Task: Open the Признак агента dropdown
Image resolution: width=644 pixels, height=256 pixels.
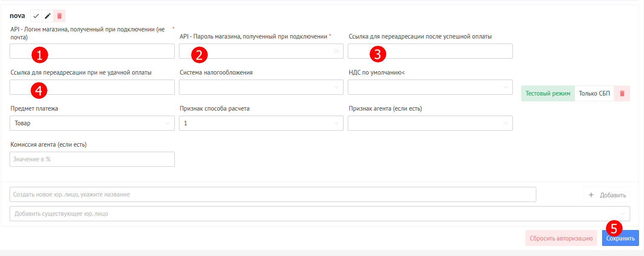Action: click(430, 123)
